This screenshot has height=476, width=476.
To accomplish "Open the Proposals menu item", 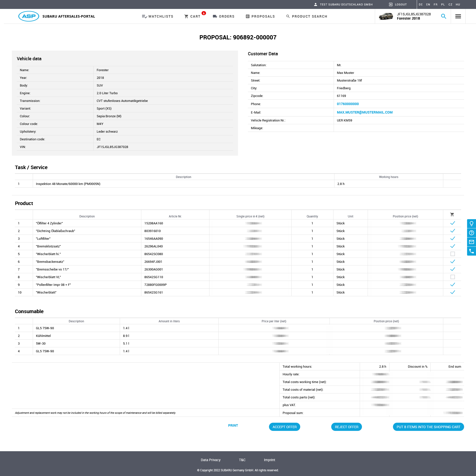I will point(260,16).
